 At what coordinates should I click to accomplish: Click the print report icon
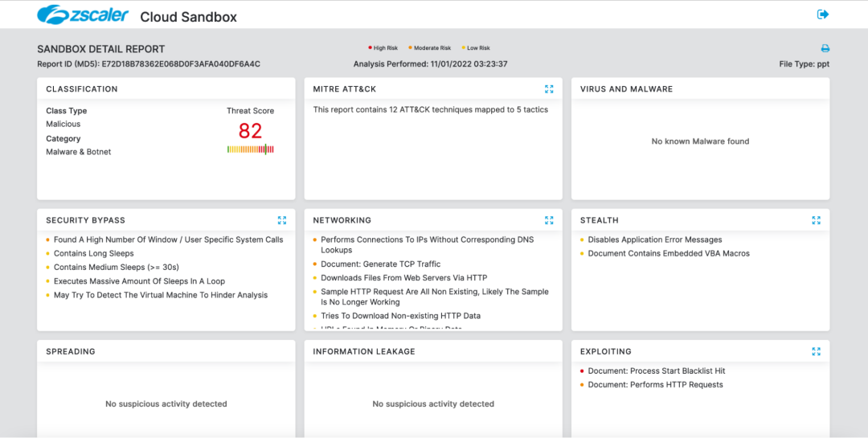coord(825,49)
